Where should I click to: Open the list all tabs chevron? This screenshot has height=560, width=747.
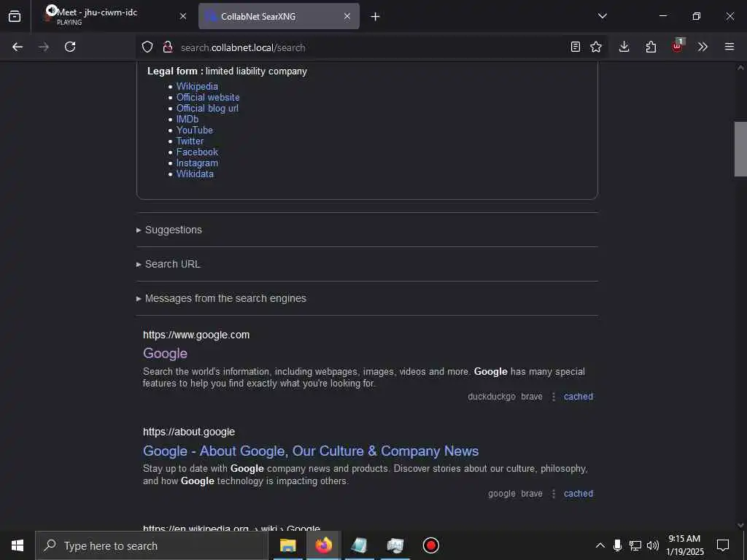coord(602,16)
